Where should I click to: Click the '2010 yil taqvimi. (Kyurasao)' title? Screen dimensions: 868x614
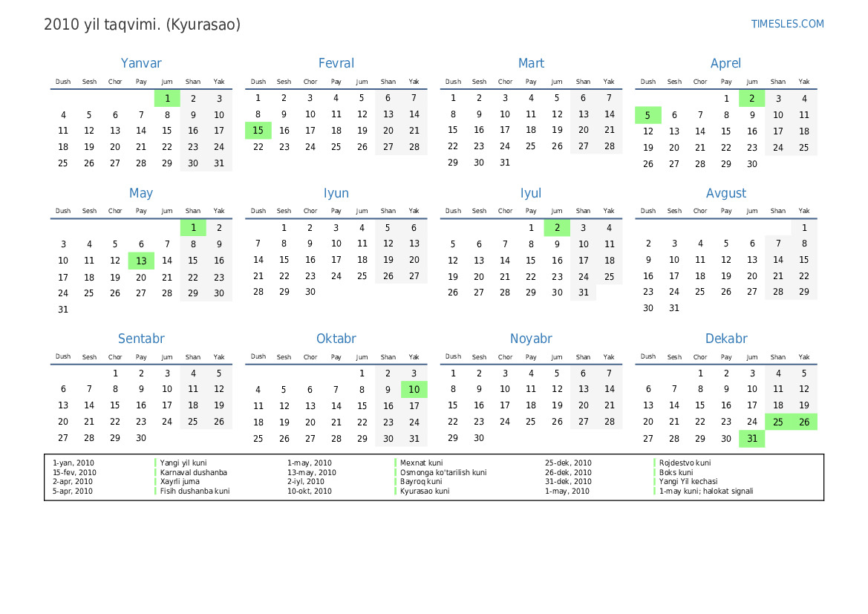(143, 25)
